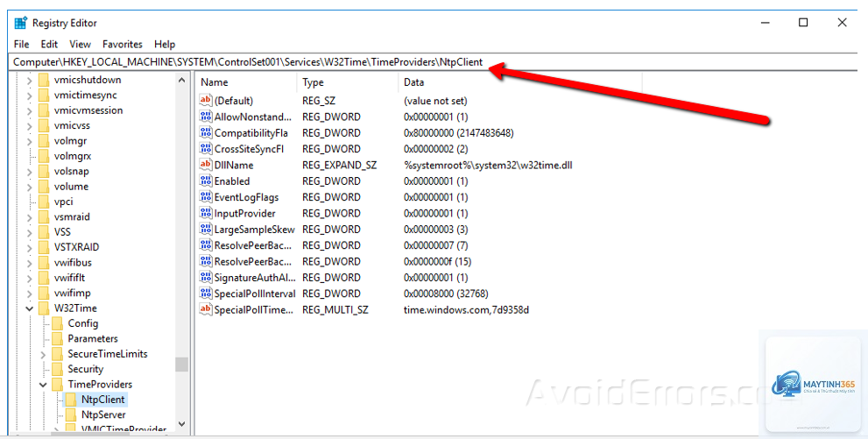Open the Help menu
This screenshot has width=868, height=439.
[165, 45]
